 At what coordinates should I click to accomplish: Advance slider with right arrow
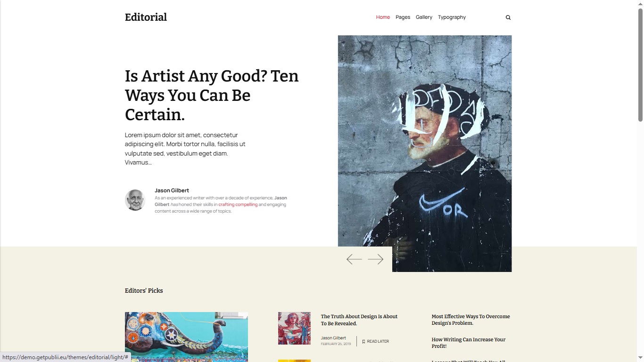[376, 259]
